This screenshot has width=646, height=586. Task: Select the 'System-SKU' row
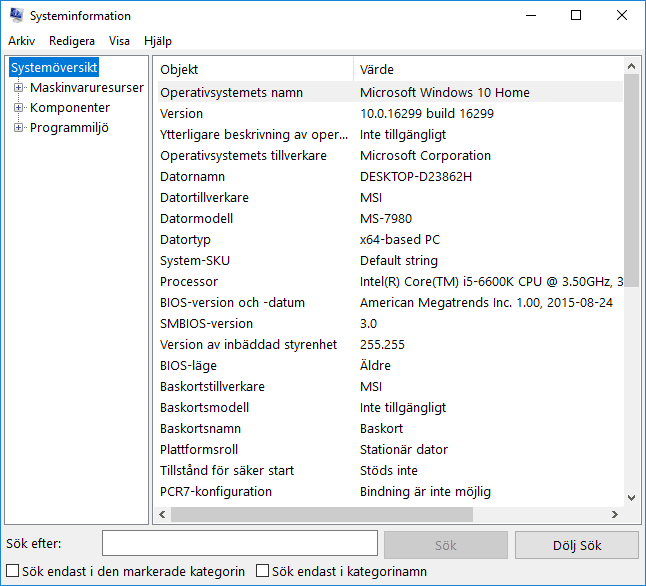[390, 260]
